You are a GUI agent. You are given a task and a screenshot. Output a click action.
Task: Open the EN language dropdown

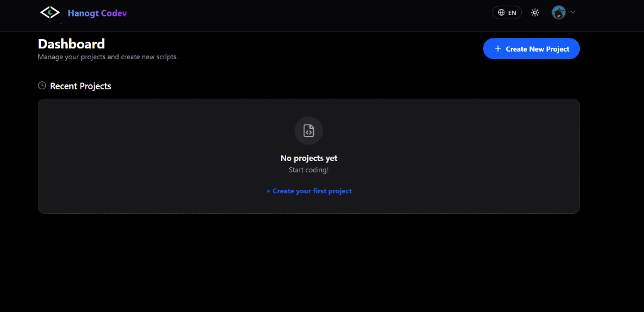507,13
